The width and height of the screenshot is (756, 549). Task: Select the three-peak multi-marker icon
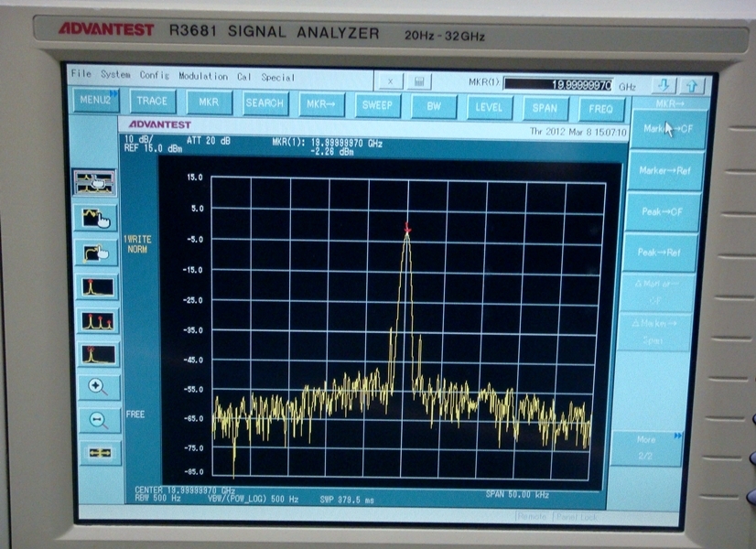click(x=98, y=321)
